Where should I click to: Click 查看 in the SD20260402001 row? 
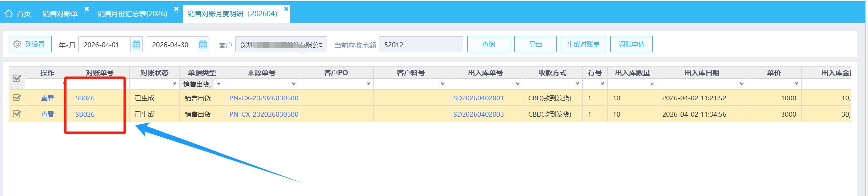[x=47, y=98]
